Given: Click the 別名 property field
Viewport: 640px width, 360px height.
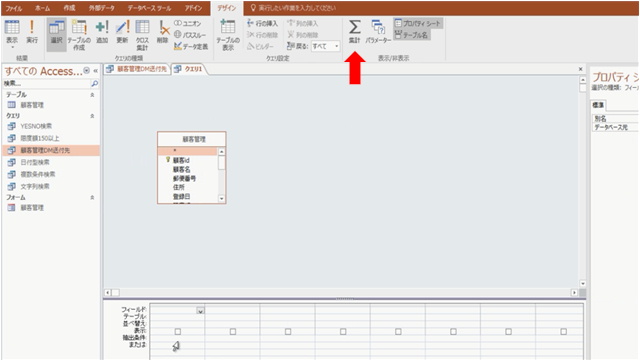Looking at the screenshot, I should (615, 119).
